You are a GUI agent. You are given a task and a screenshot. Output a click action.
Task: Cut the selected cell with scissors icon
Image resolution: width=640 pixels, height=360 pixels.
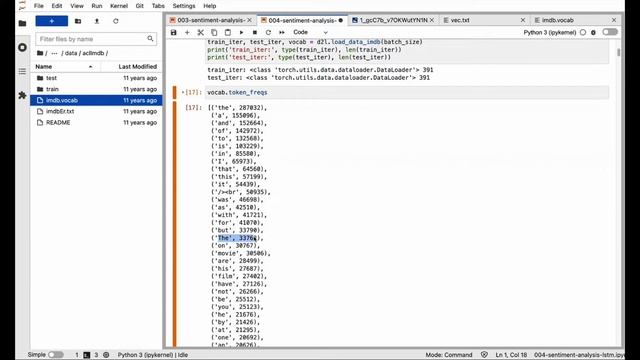[200, 32]
